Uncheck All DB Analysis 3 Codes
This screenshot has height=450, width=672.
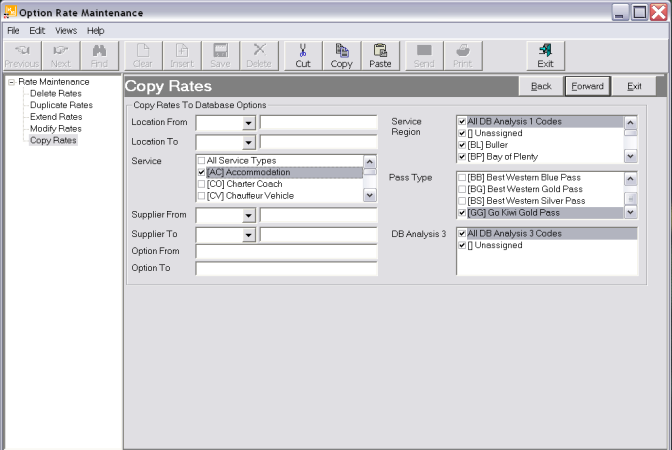pos(462,234)
